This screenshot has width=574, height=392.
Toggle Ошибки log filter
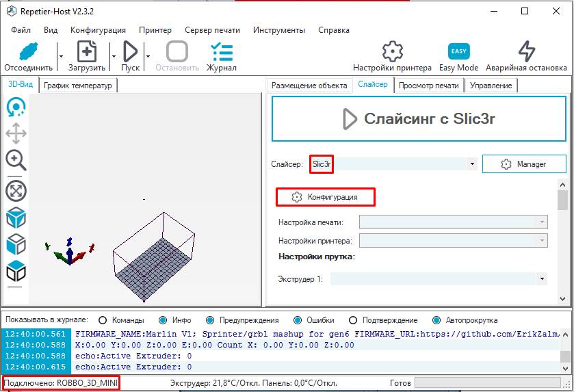298,320
